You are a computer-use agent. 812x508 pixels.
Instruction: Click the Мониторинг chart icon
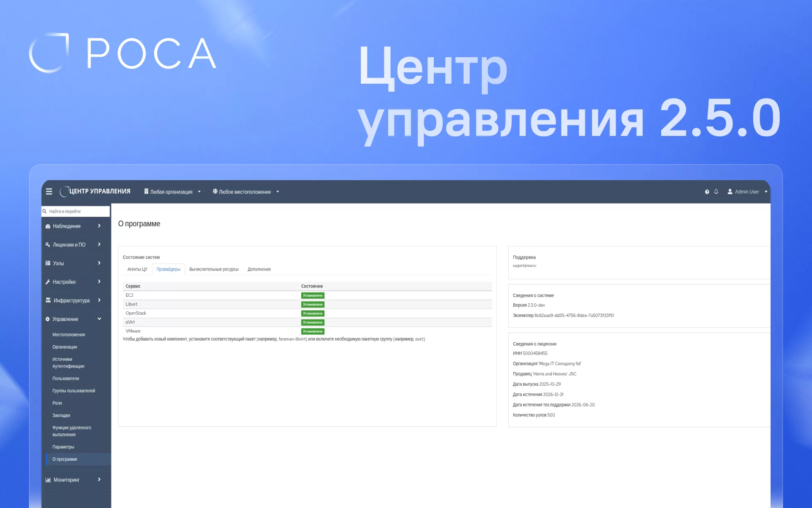click(47, 479)
